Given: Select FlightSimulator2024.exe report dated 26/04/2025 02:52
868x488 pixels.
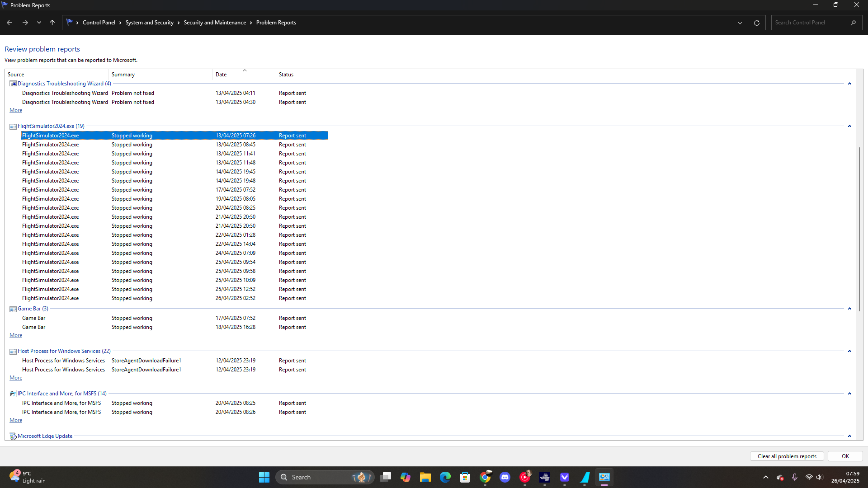Looking at the screenshot, I should coord(175,298).
